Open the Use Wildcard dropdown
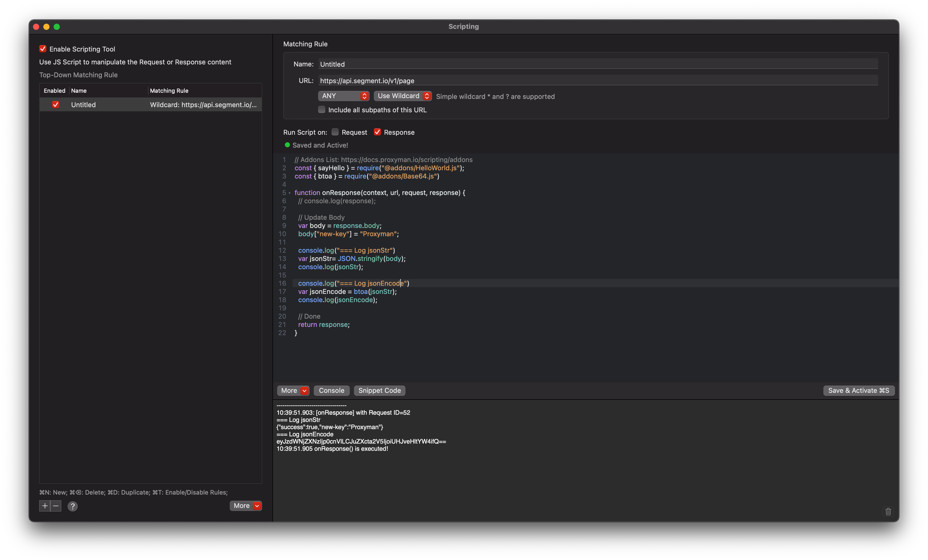 pyautogui.click(x=402, y=96)
